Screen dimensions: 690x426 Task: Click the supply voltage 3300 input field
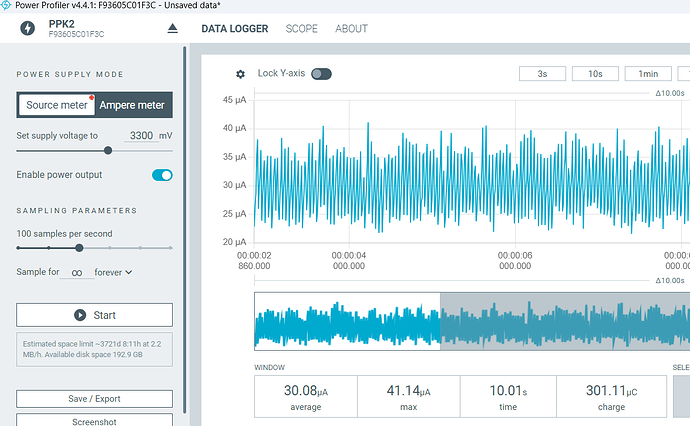(141, 136)
